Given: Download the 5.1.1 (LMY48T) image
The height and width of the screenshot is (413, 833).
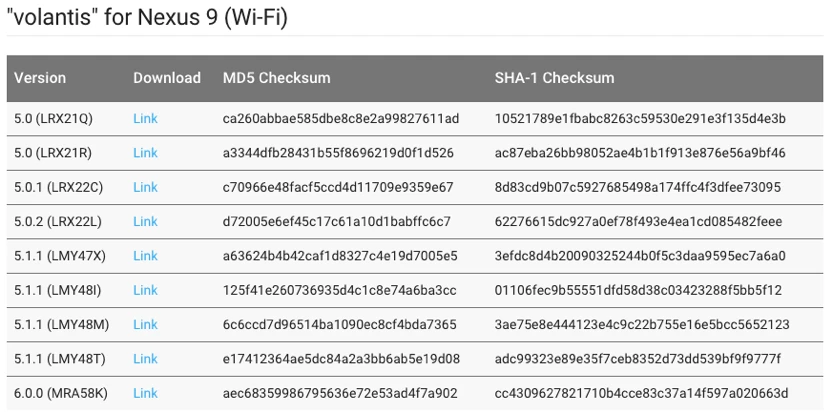Looking at the screenshot, I should click(145, 358).
